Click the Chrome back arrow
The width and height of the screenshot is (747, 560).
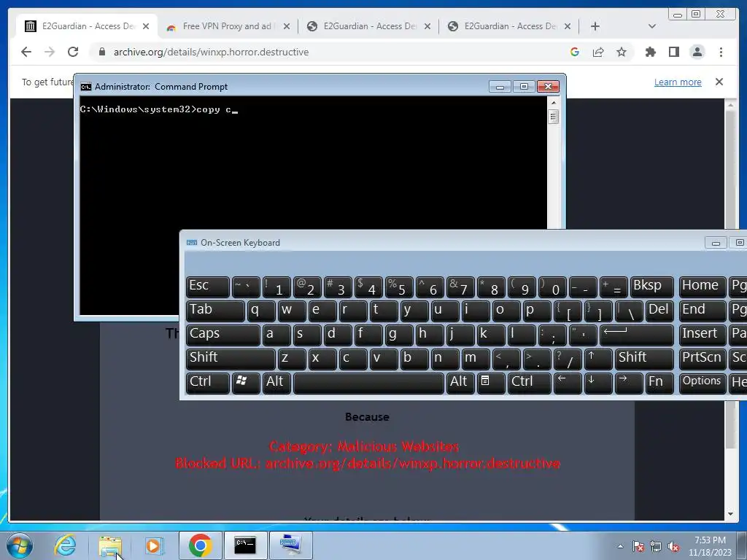[x=26, y=52]
